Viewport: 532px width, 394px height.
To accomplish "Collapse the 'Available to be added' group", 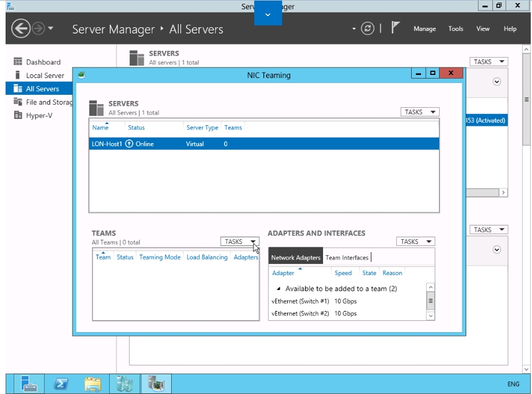I will (x=278, y=289).
